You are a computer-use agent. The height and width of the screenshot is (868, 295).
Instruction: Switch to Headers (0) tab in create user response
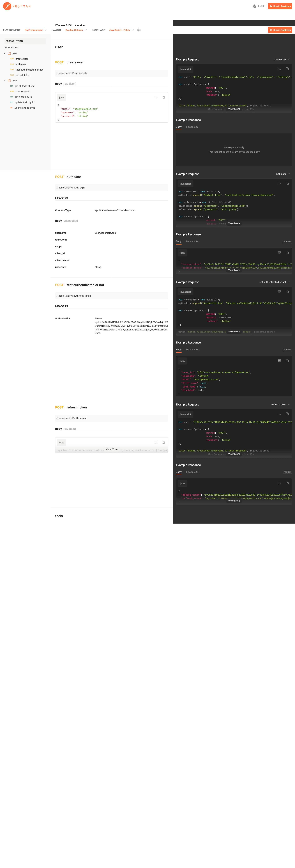pyautogui.click(x=193, y=127)
